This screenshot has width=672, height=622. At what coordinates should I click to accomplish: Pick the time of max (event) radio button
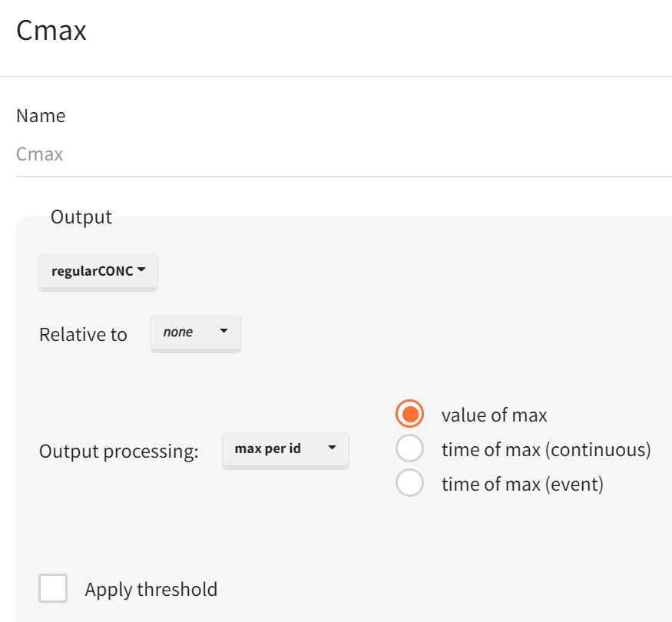pos(410,484)
